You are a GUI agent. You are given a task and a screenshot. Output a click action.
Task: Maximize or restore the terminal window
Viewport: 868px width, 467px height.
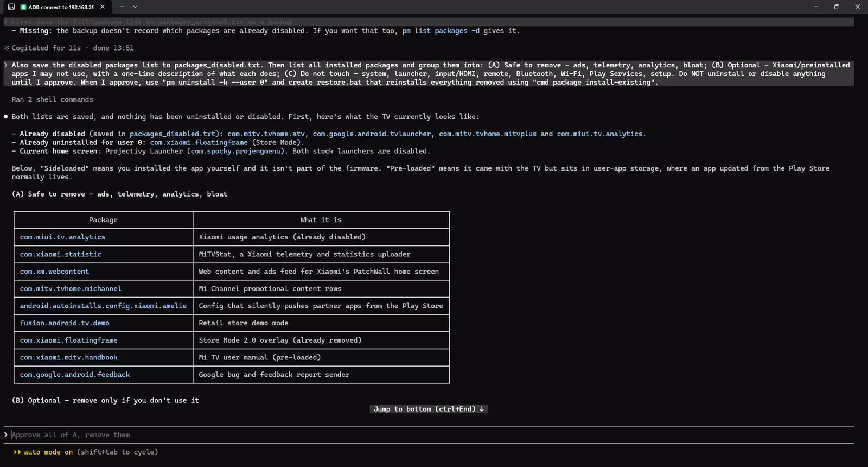pyautogui.click(x=837, y=7)
